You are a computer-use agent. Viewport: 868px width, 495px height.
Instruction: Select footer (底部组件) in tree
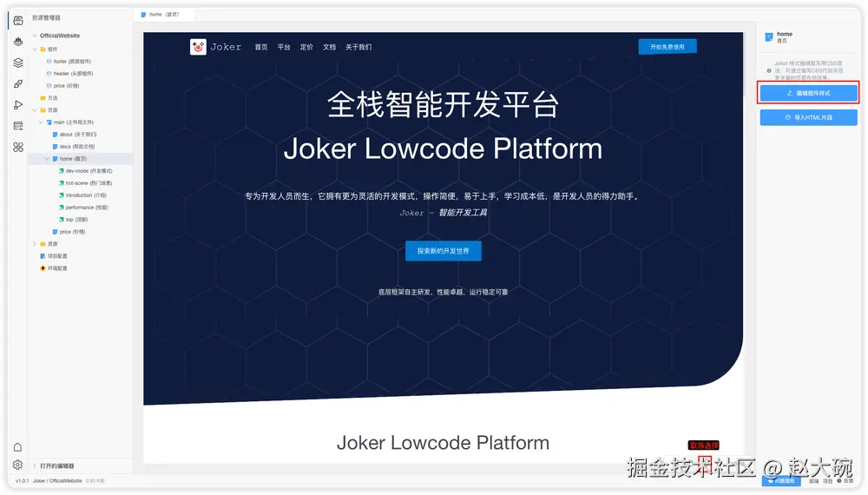[x=73, y=62]
